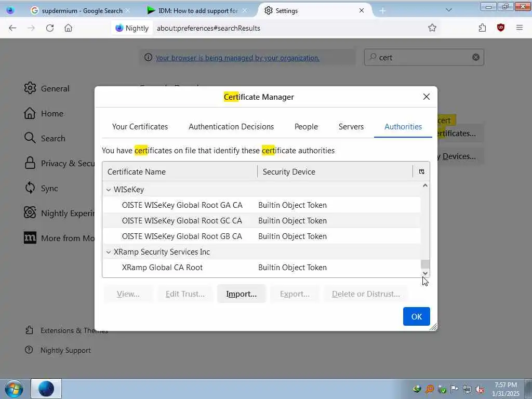The height and width of the screenshot is (399, 532).
Task: Confirm the dialog with the OK button
Action: 416,316
